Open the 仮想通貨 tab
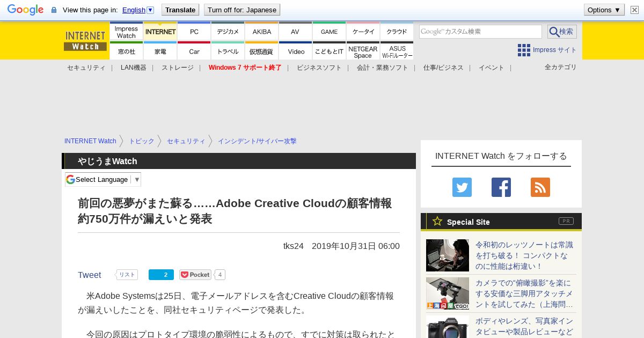 pyautogui.click(x=262, y=51)
